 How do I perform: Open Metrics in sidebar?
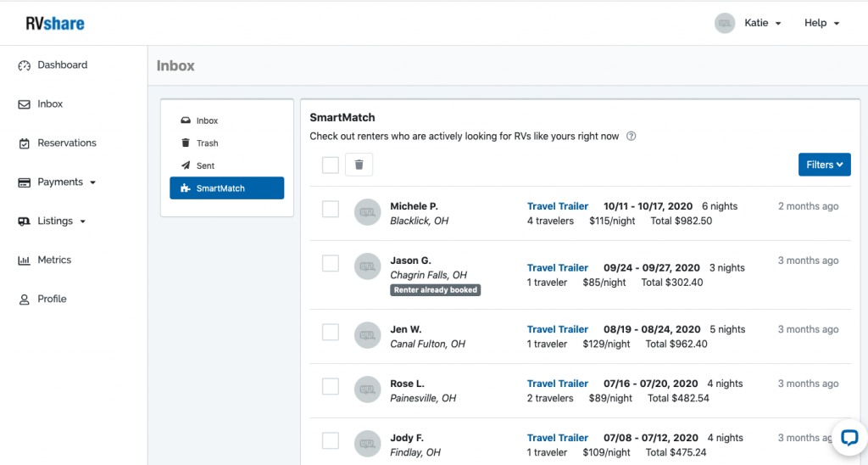point(54,260)
